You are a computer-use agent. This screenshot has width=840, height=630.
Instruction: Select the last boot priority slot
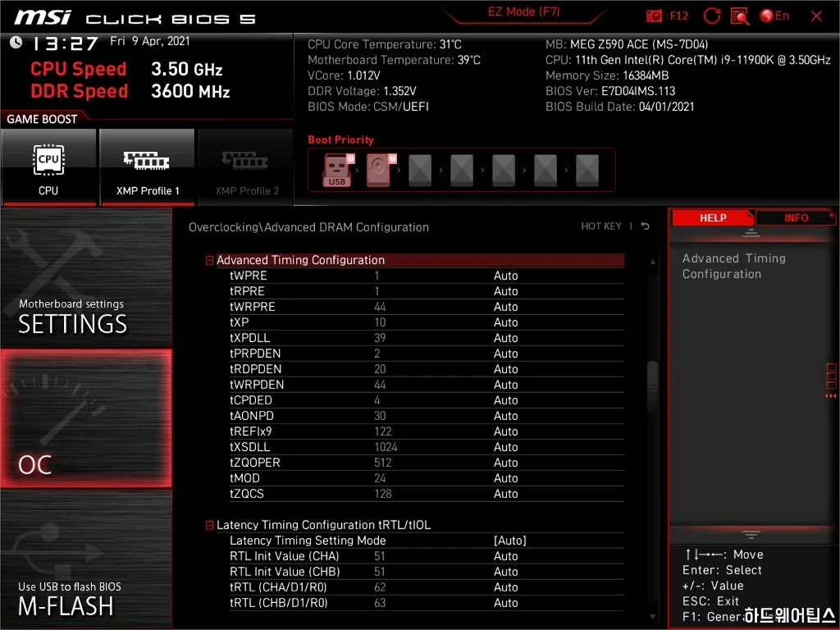pyautogui.click(x=587, y=170)
